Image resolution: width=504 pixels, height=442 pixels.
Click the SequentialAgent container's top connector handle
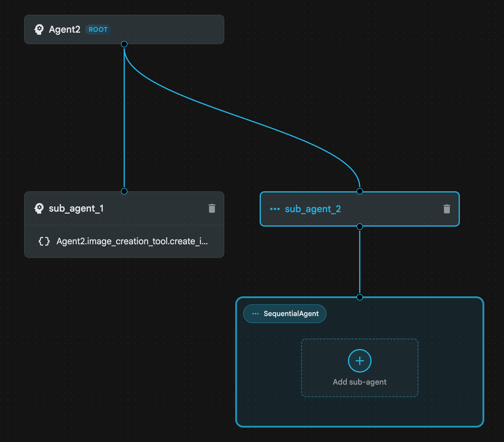[x=359, y=297]
